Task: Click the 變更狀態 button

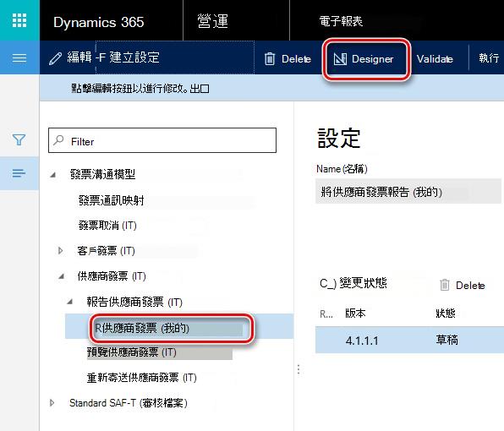Action: tap(353, 283)
